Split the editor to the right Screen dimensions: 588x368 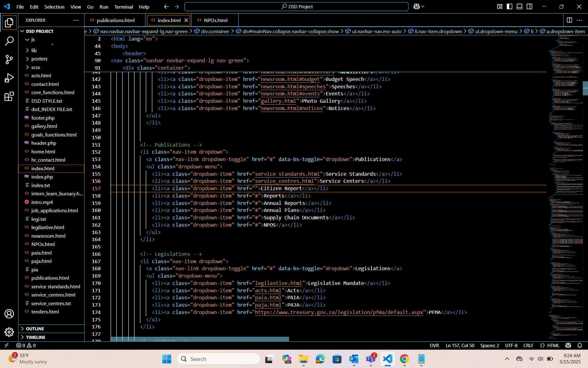569,20
